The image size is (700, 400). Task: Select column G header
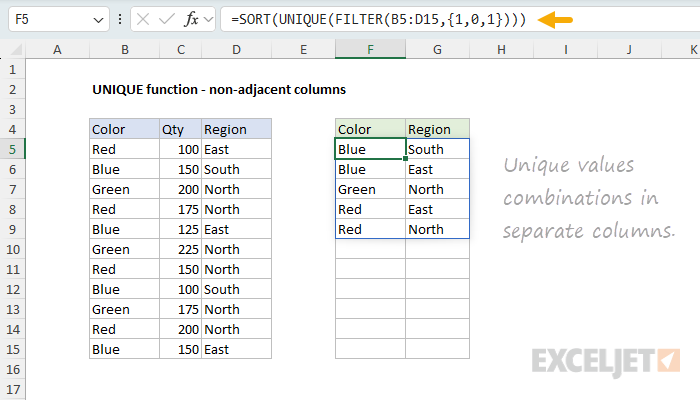pos(438,50)
